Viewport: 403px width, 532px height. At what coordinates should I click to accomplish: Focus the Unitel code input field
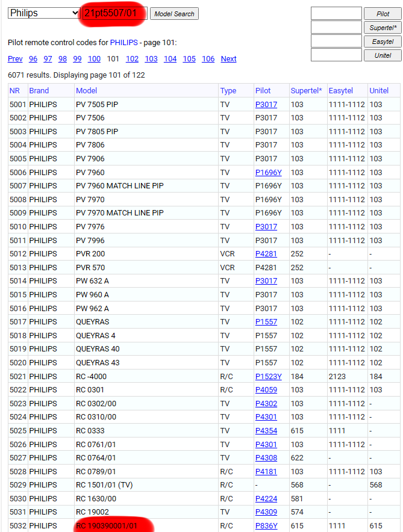point(336,55)
